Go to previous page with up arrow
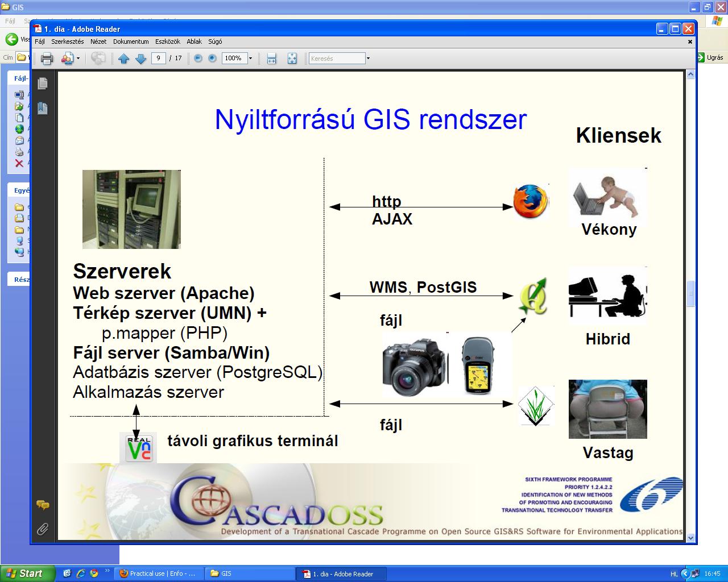Viewport: 728px width, 582px height. tap(124, 58)
